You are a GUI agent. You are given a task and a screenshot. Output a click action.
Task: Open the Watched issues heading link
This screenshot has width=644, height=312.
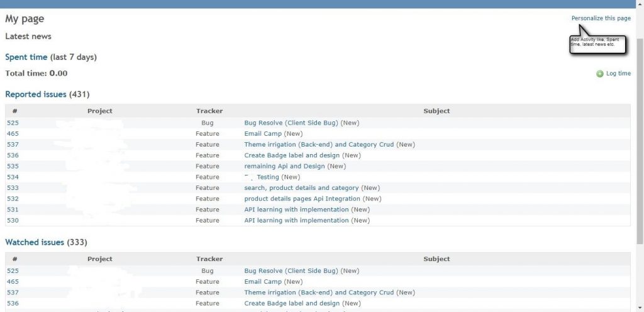point(35,242)
